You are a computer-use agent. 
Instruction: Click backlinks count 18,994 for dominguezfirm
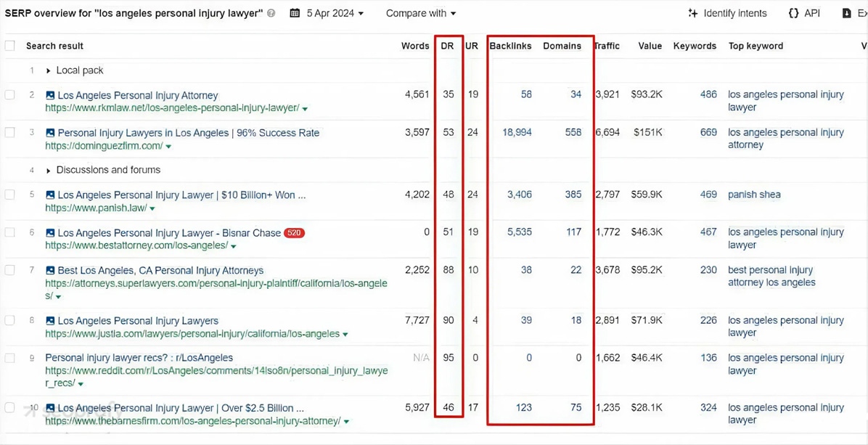coord(517,132)
